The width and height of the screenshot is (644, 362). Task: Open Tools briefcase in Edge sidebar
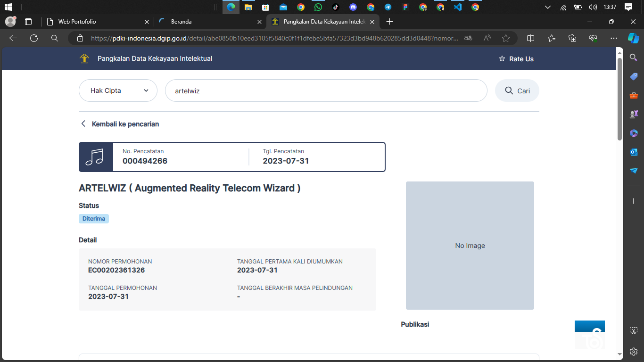pyautogui.click(x=634, y=95)
